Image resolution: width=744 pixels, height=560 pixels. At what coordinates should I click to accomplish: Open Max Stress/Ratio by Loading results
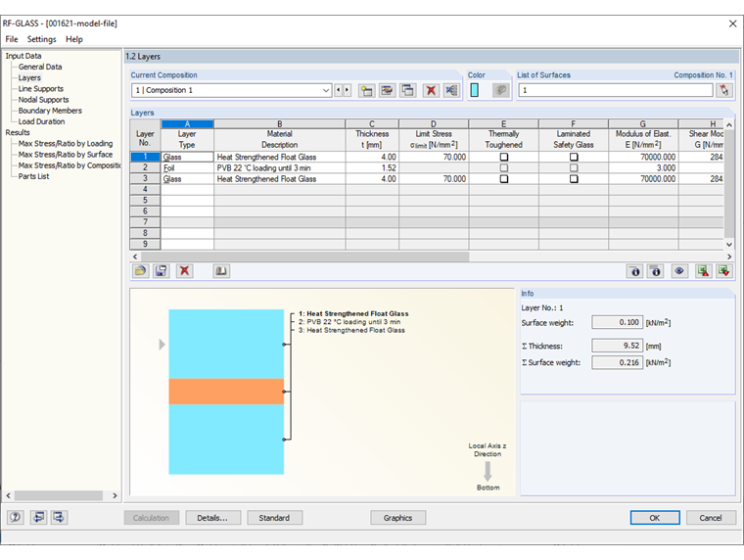66,143
